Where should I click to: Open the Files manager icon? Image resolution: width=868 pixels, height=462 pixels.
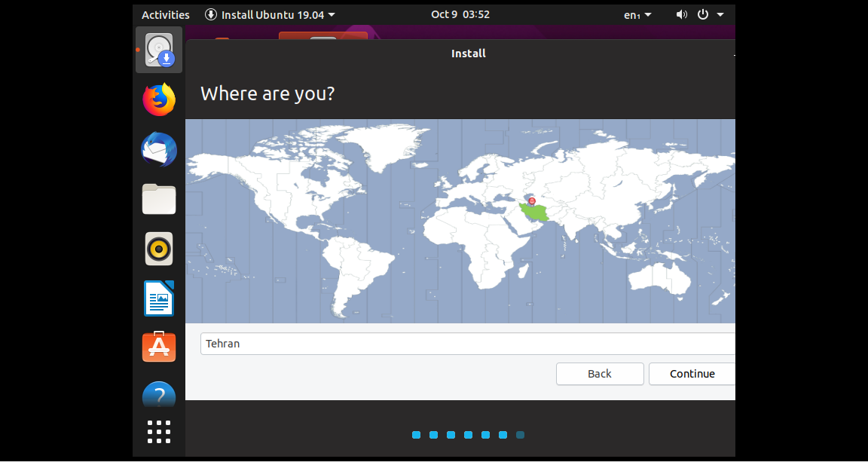159,200
